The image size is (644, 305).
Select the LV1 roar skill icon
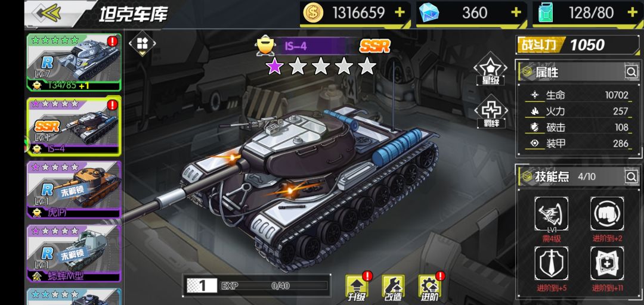click(x=551, y=213)
